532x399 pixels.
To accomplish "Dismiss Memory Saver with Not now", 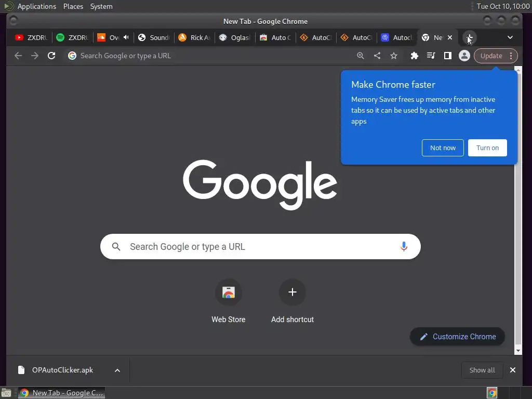I will (443, 148).
